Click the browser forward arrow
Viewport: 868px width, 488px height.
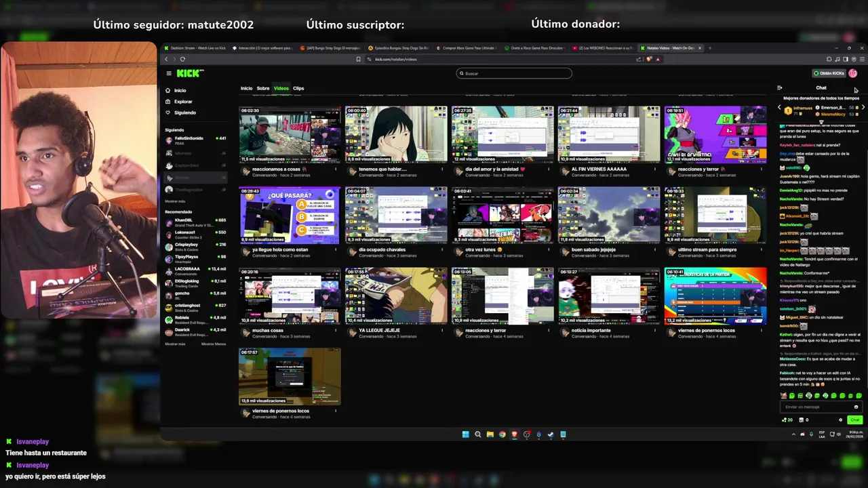pos(174,59)
